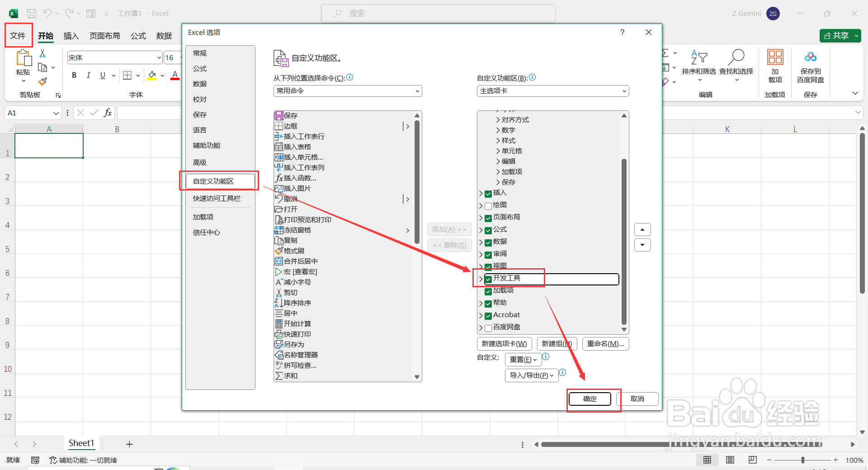Expand the Acrobat tree item

coord(481,315)
